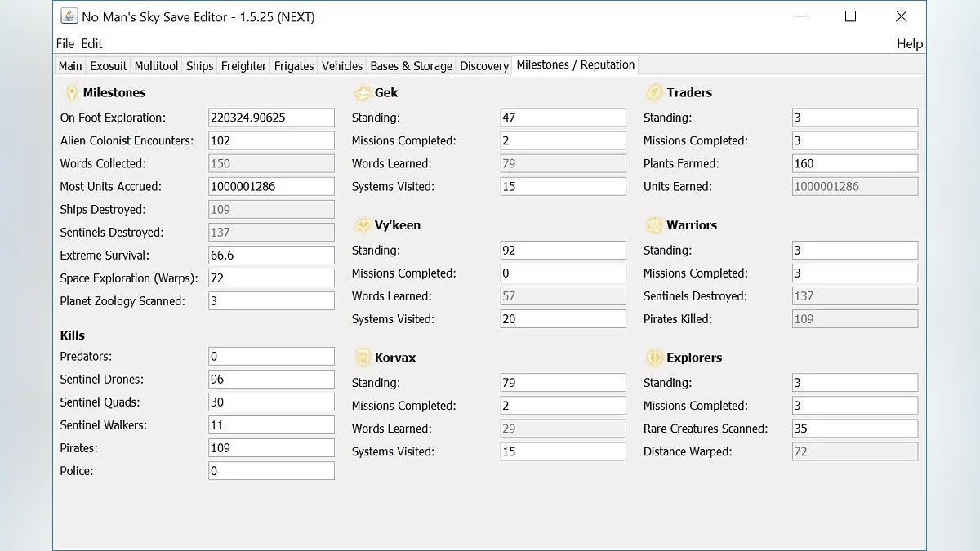Click the Korvax faction icon
Viewport: 980px width, 551px height.
coord(363,358)
